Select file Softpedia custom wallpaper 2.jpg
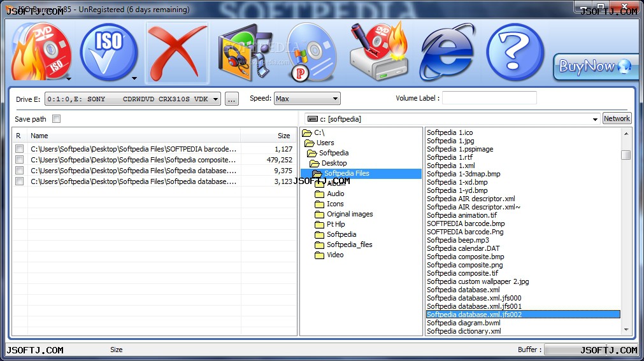644x361 pixels. tap(478, 281)
